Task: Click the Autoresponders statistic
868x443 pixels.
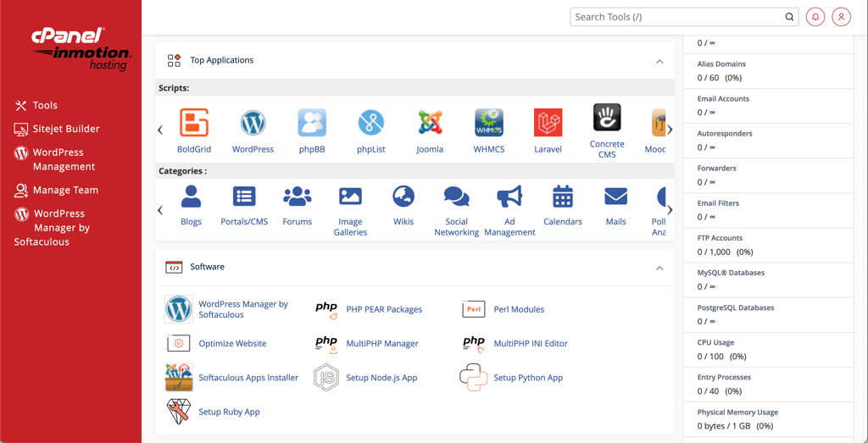Action: pos(769,141)
